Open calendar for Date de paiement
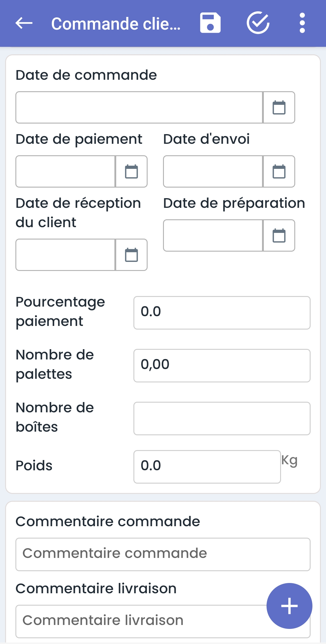The width and height of the screenshot is (326, 644). tap(131, 172)
